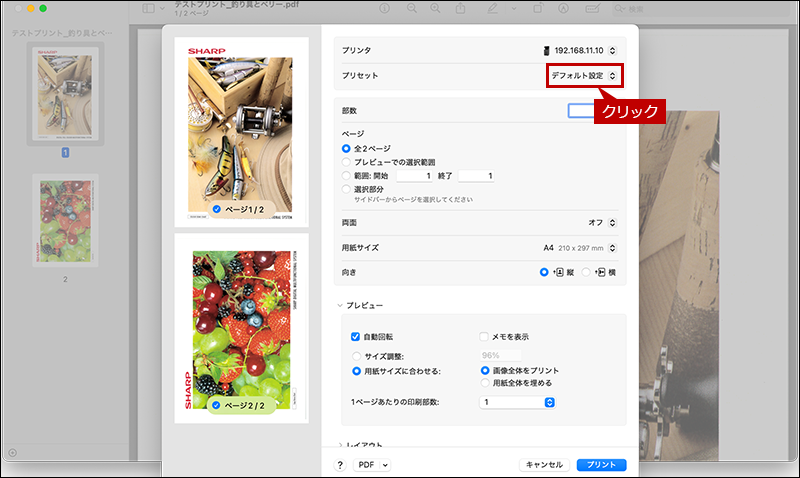Select landscape orientation 横 icon
This screenshot has width=800, height=478.
(600, 271)
